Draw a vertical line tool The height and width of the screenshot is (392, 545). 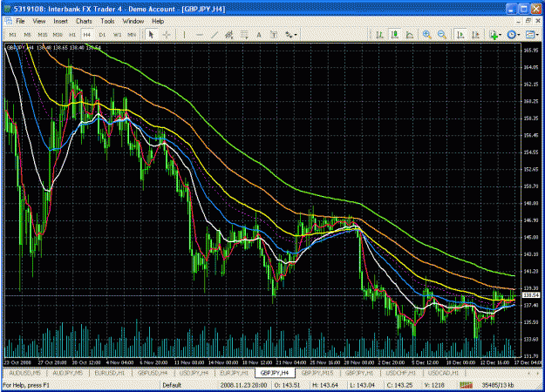pyautogui.click(x=184, y=35)
